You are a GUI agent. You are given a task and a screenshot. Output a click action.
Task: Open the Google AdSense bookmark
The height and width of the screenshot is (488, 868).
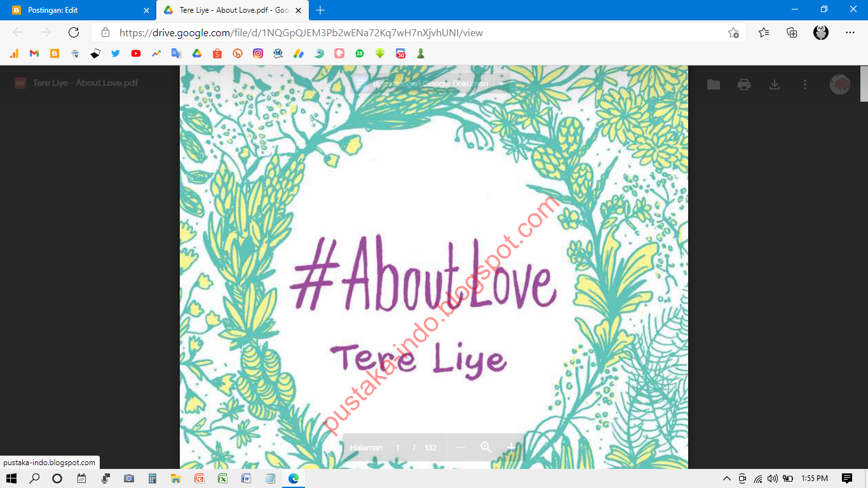coord(299,54)
